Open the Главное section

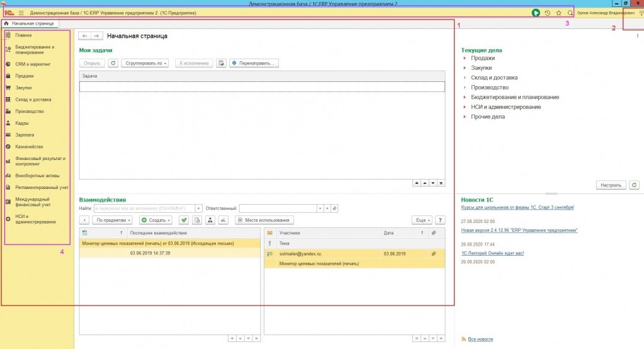[x=23, y=35]
